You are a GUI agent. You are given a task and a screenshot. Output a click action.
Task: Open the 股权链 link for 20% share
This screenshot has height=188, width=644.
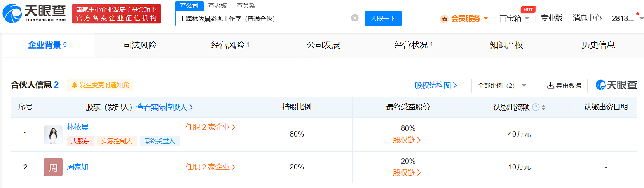[x=407, y=173]
